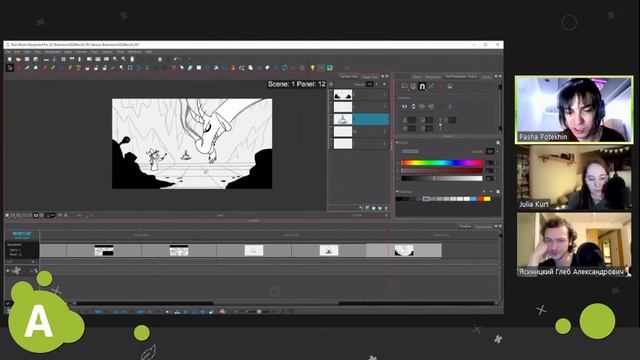Click the New project icon in toolbar

pyautogui.click(x=10, y=59)
